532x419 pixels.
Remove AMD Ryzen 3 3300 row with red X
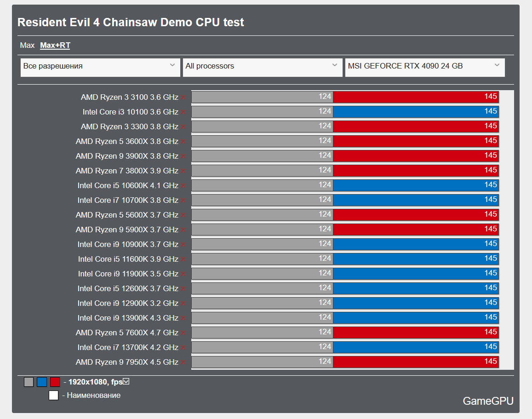[183, 127]
